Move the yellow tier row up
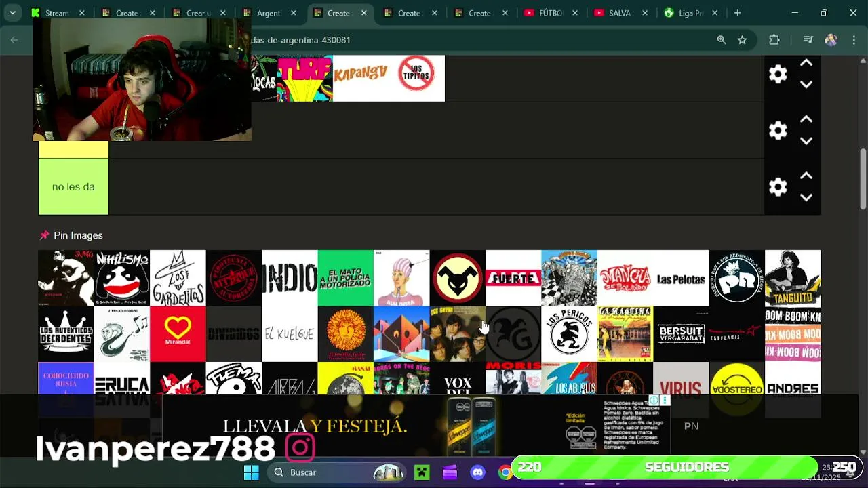Image resolution: width=868 pixels, height=488 pixels. (806, 119)
